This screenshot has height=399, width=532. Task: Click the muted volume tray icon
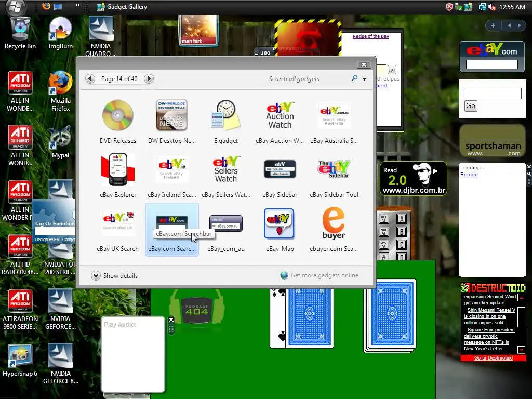tap(492, 7)
